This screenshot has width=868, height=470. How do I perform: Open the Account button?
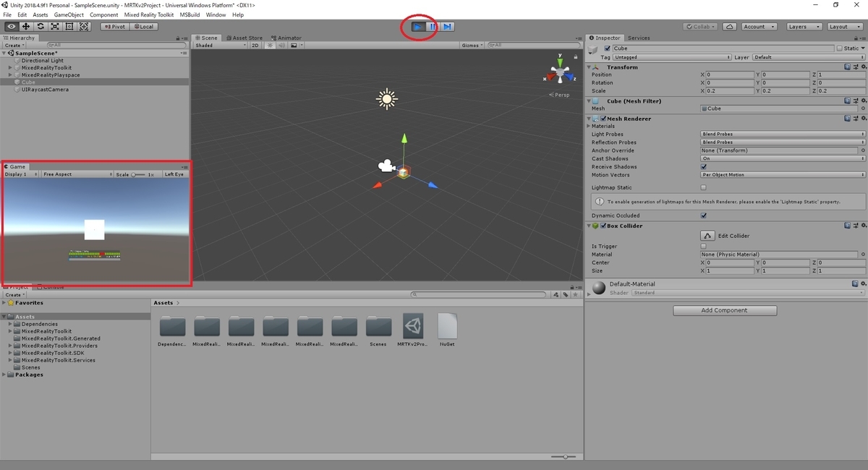click(758, 27)
